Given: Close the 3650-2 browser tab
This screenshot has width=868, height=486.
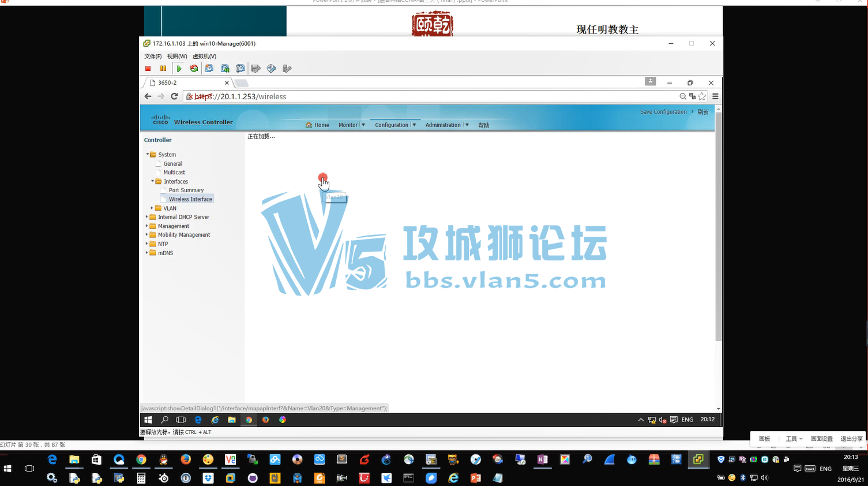Looking at the screenshot, I should (227, 83).
